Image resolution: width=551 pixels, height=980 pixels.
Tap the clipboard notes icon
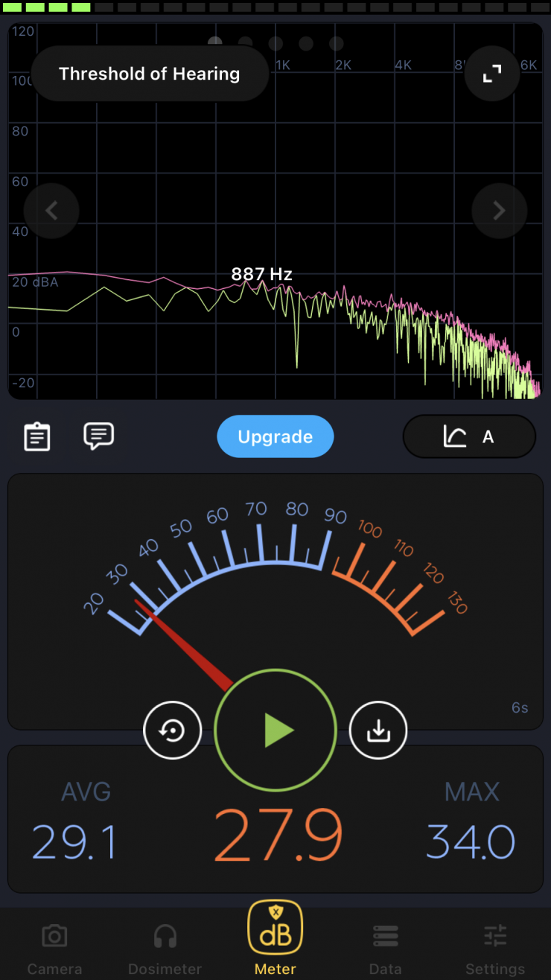(36, 436)
